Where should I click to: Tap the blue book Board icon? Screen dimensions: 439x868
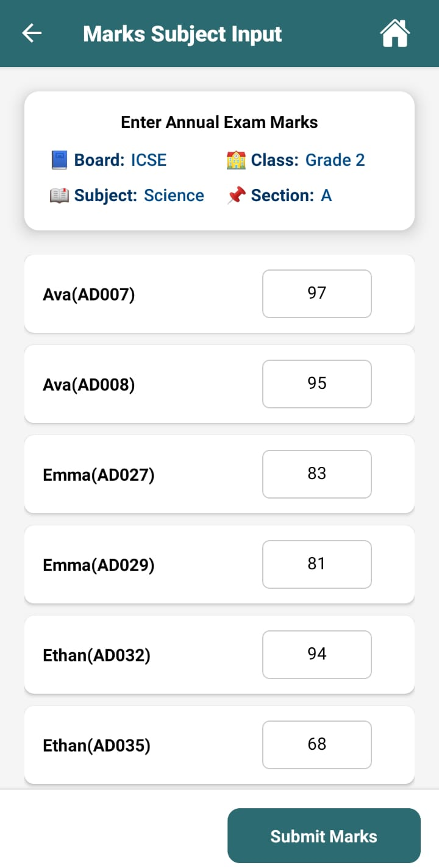(59, 160)
